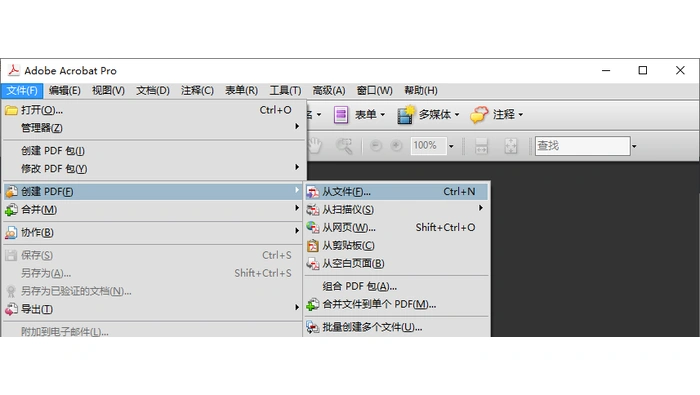Click the 协作(B) menu icon
This screenshot has width=700, height=395.
tap(11, 233)
